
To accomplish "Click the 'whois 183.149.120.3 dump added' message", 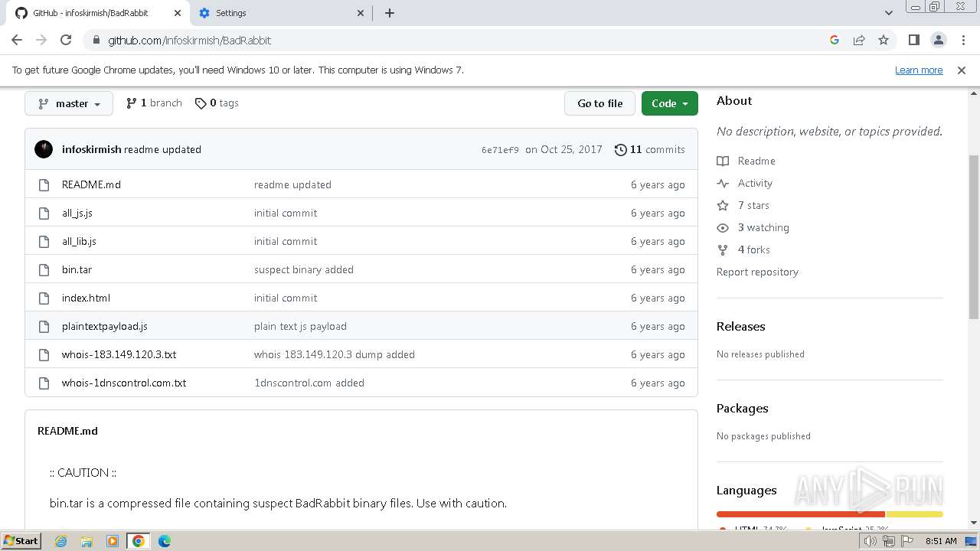I will [x=335, y=354].
